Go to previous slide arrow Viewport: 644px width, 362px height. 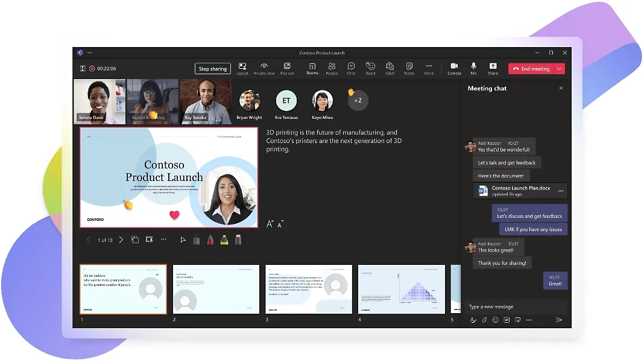[x=88, y=240]
